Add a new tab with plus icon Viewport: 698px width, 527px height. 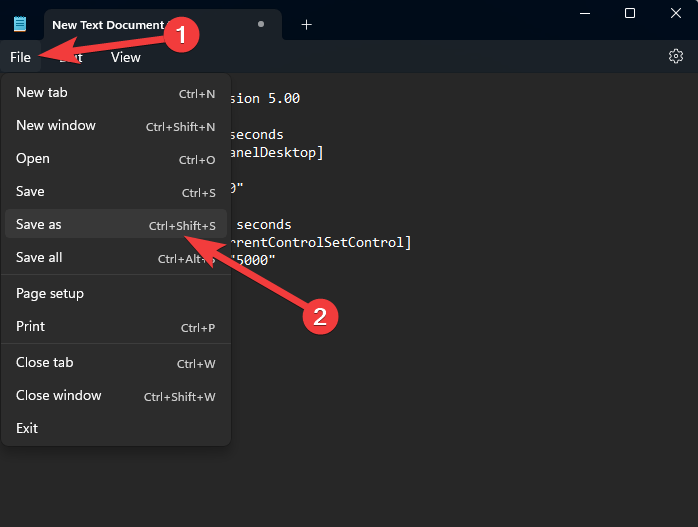(306, 24)
